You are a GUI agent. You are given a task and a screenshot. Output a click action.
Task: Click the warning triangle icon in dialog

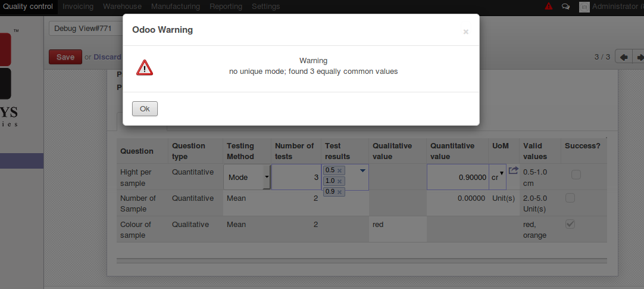[x=145, y=67]
